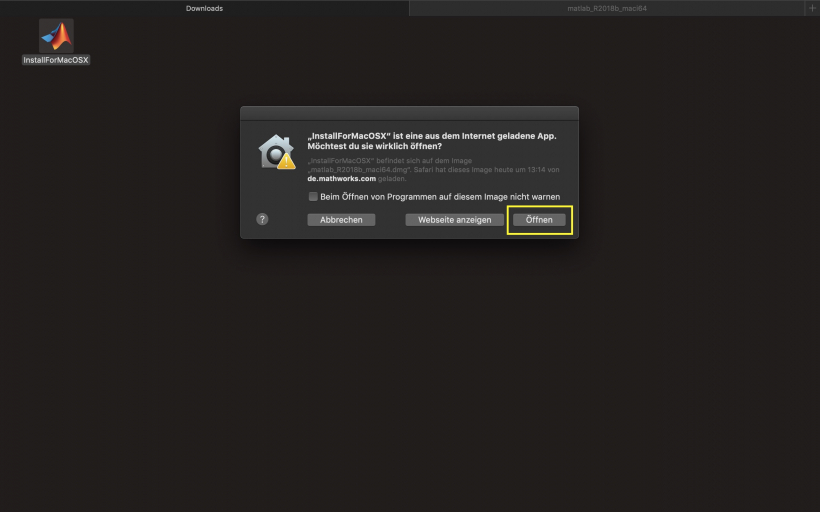
Task: Click the 'Beim Öffnen von Programmen' checkbox label
Action: [439, 197]
